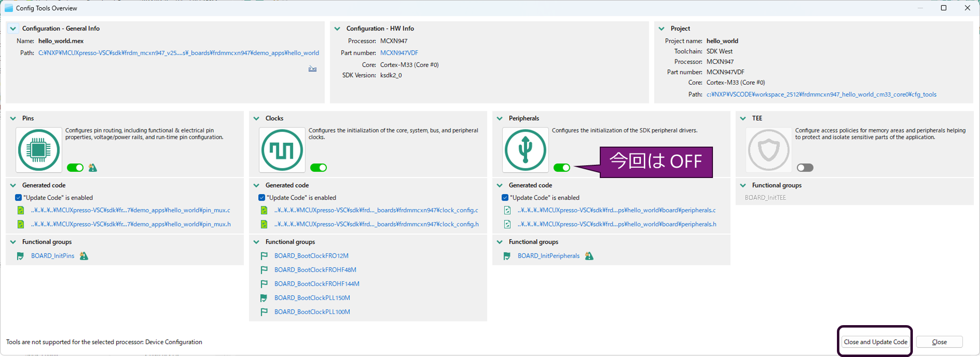The width and height of the screenshot is (980, 357).
Task: Collapse Functional groups under Peripherals
Action: (x=500, y=242)
